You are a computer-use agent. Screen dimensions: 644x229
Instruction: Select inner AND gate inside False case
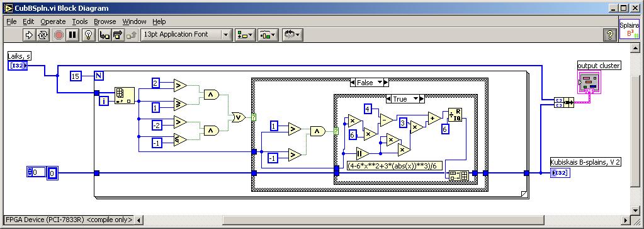pos(317,131)
